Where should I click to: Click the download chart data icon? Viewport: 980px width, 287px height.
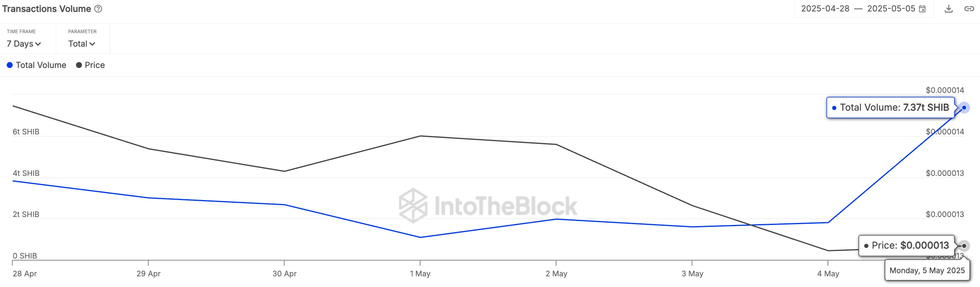[949, 9]
